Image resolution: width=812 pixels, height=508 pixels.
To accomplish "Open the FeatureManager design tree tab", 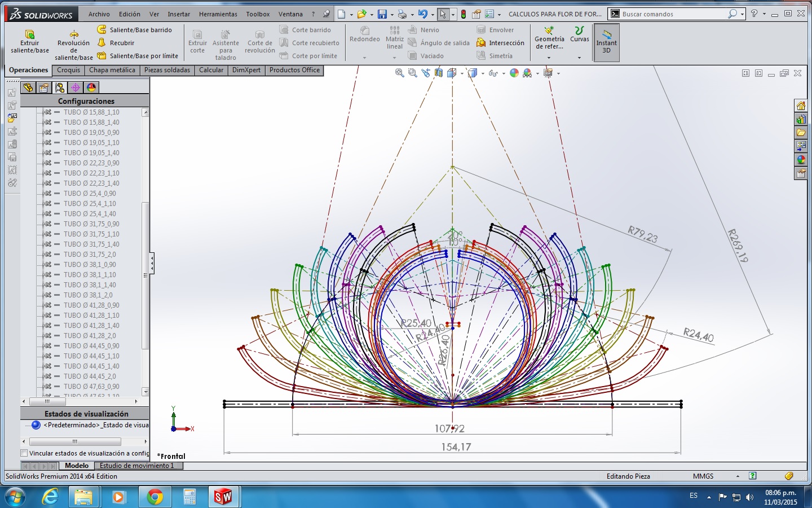I will click(28, 87).
